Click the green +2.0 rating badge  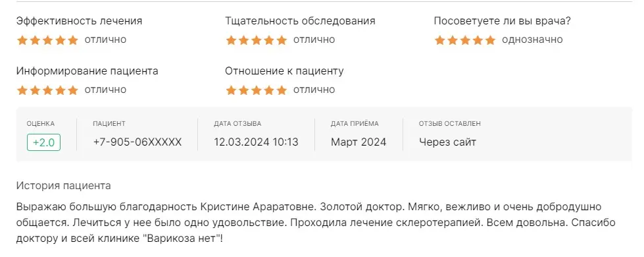(43, 143)
